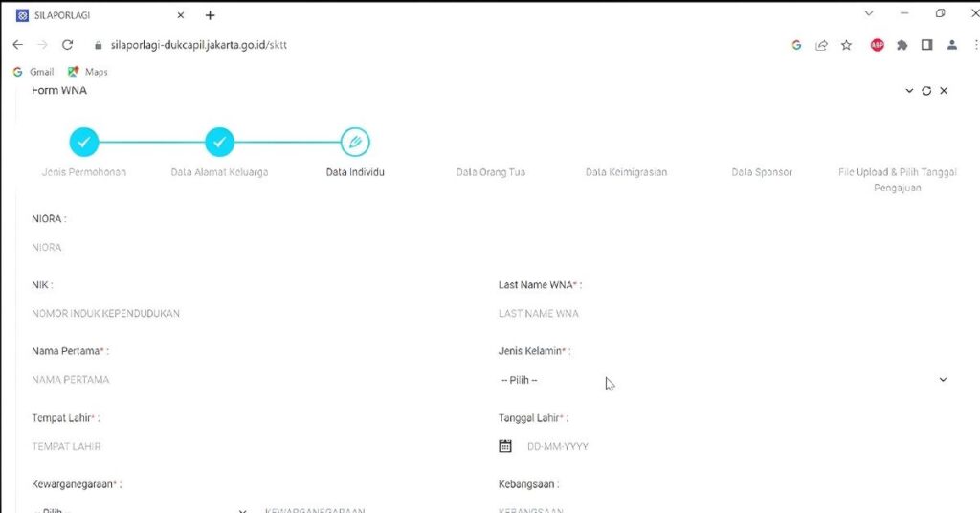
Task: Click the Data Individu step label
Action: 355,172
